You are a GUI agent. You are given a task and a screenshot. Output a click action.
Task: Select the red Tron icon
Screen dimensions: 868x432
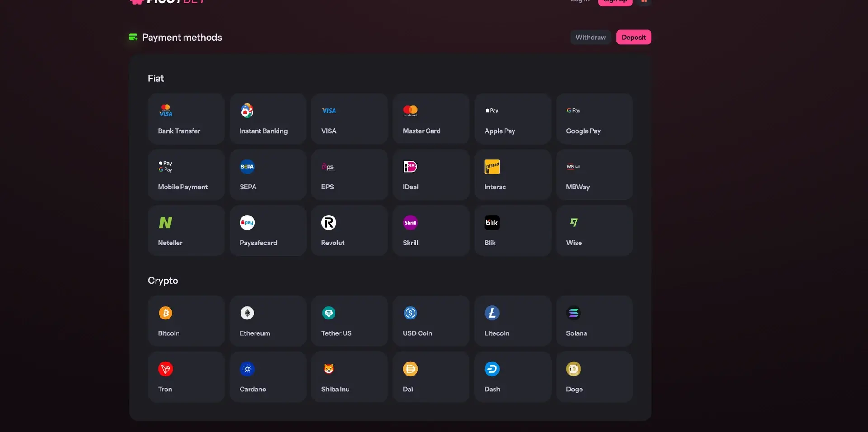point(165,369)
